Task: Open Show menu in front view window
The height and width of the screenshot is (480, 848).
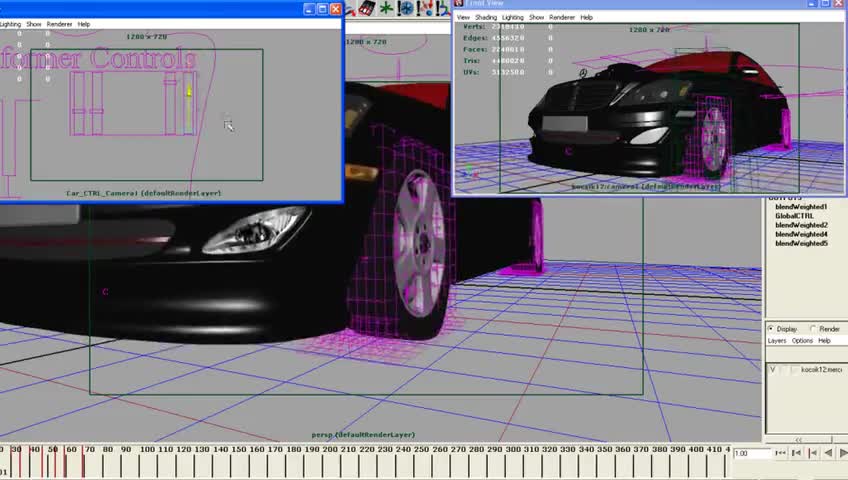Action: pyautogui.click(x=536, y=17)
